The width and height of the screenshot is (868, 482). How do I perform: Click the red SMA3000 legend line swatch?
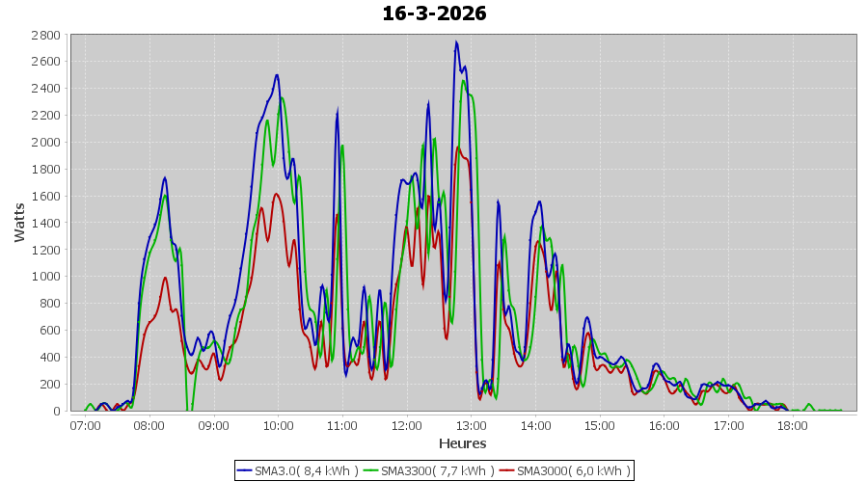507,471
